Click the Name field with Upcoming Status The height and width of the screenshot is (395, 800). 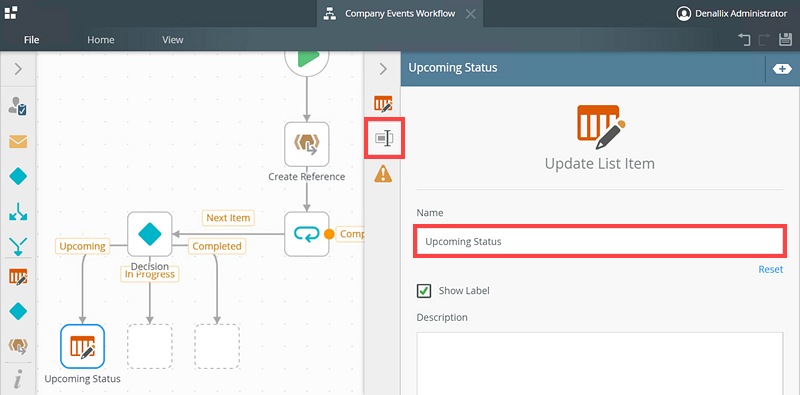[x=599, y=241]
